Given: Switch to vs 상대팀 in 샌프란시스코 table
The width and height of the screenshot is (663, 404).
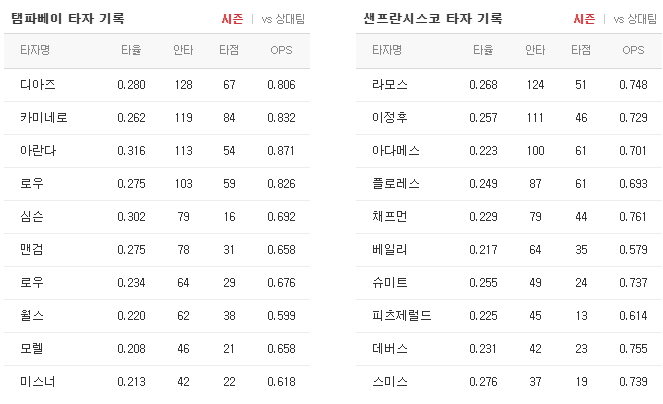Looking at the screenshot, I should pos(635,19).
